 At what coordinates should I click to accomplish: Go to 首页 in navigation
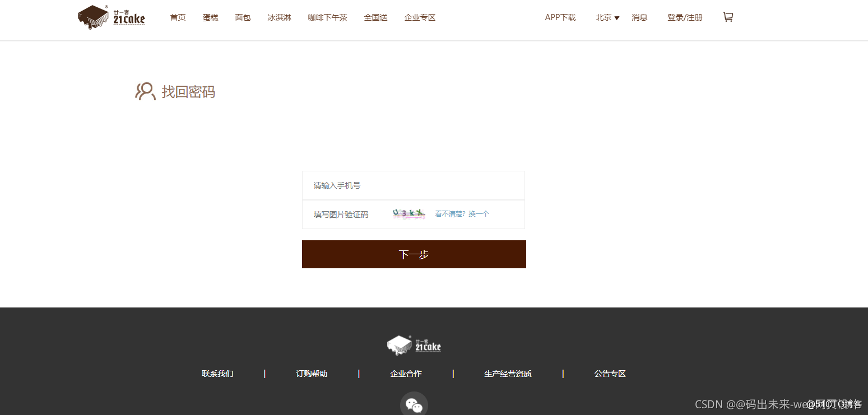pyautogui.click(x=178, y=17)
